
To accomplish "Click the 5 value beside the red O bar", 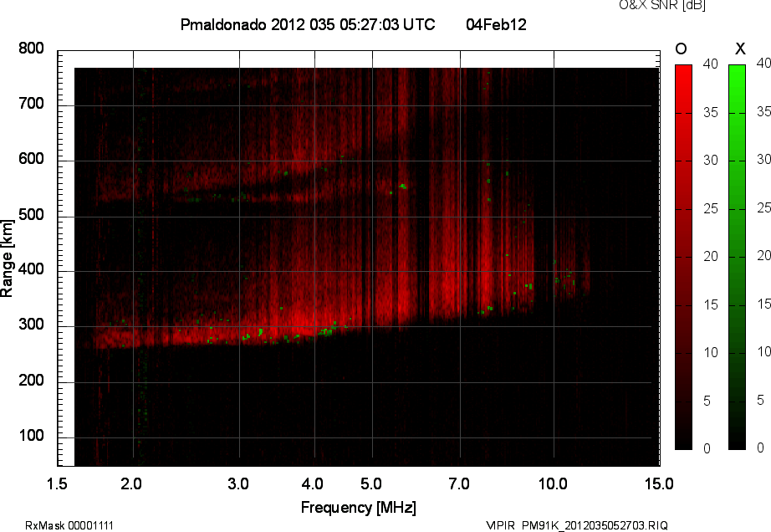I will (707, 402).
